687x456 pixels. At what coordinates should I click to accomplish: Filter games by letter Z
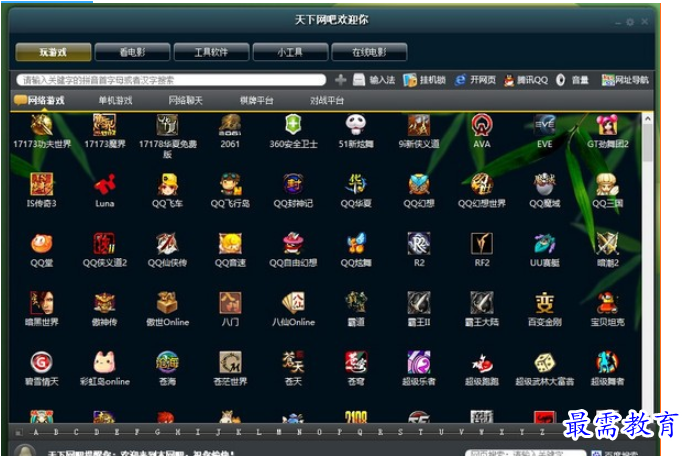pyautogui.click(x=542, y=432)
